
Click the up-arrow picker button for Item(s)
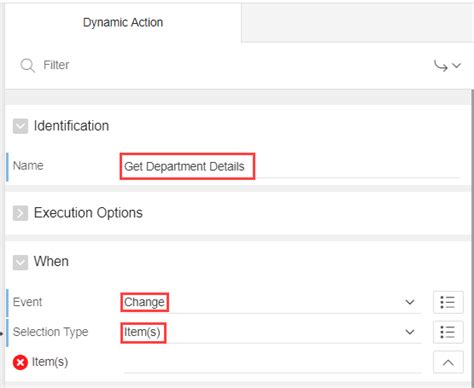pos(448,362)
